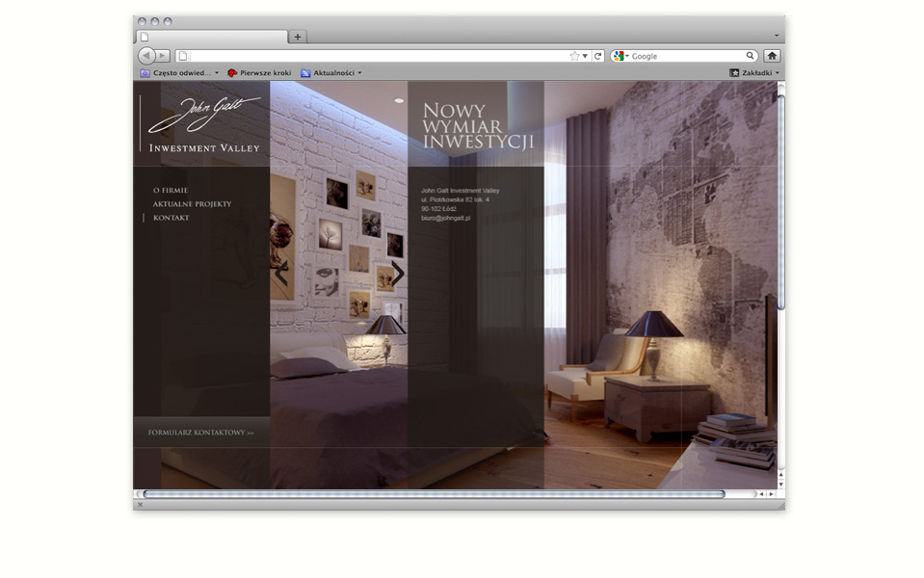Go back with the browser back arrow
This screenshot has width=924, height=578.
coord(146,55)
